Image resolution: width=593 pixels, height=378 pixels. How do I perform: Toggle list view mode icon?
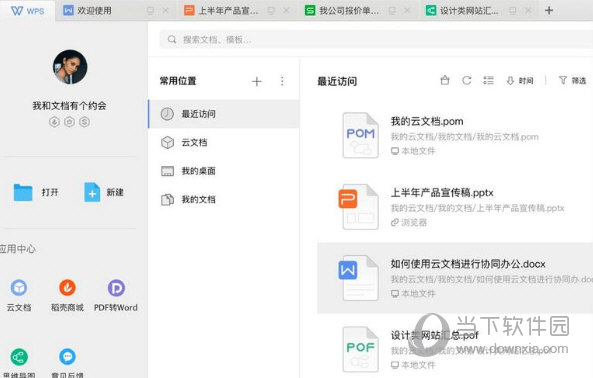(x=488, y=80)
